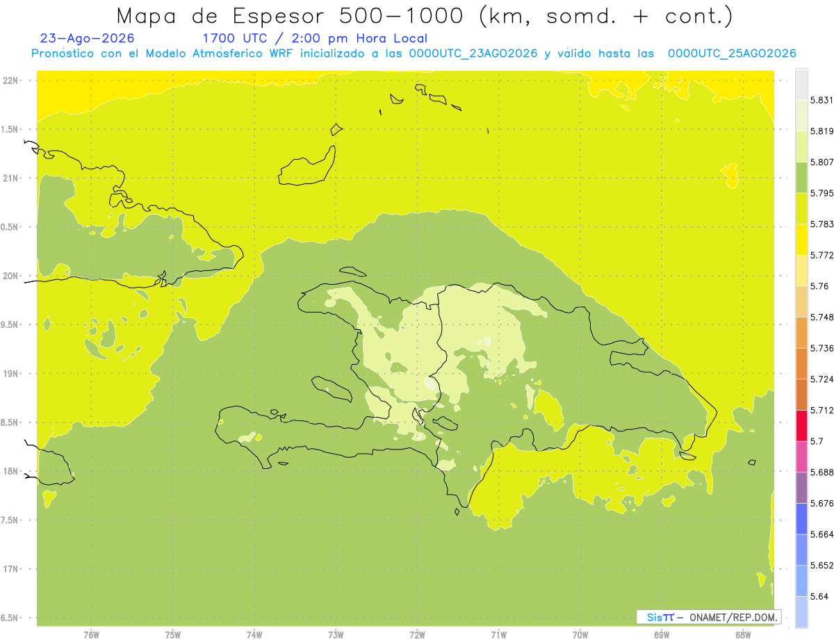Select the colorbar value '5.748'
The image size is (834, 644).
pyautogui.click(x=821, y=317)
